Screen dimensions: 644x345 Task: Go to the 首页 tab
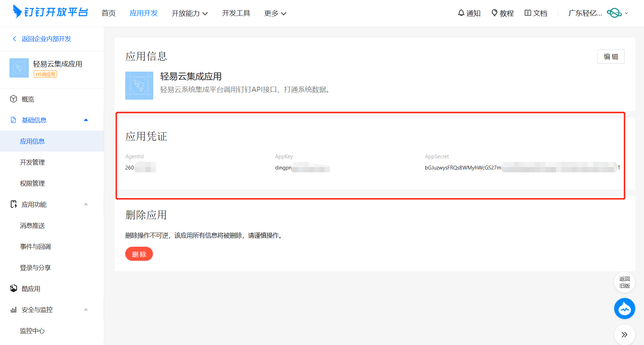[x=108, y=13]
